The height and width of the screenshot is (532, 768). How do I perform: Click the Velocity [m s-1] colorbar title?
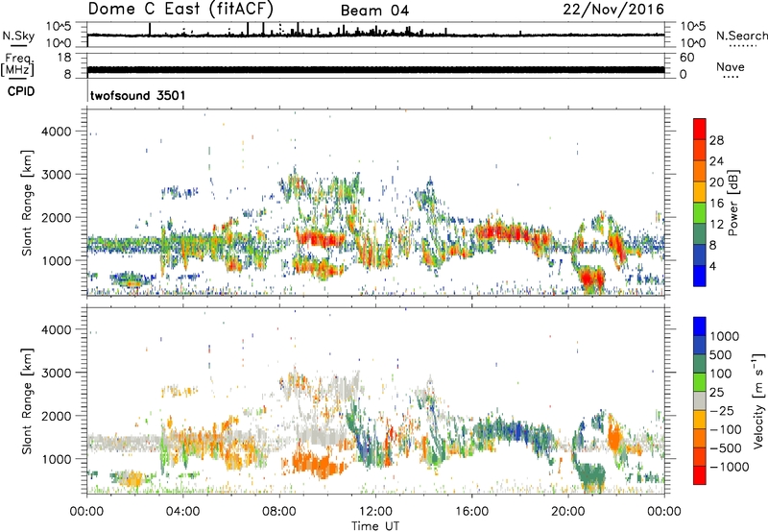pyautogui.click(x=758, y=401)
